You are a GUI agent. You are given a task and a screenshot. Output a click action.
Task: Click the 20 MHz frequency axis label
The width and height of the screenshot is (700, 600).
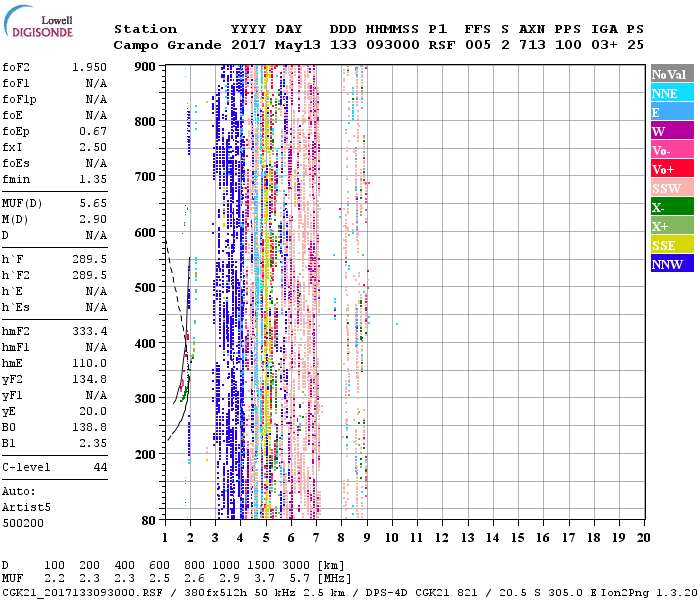(x=643, y=538)
